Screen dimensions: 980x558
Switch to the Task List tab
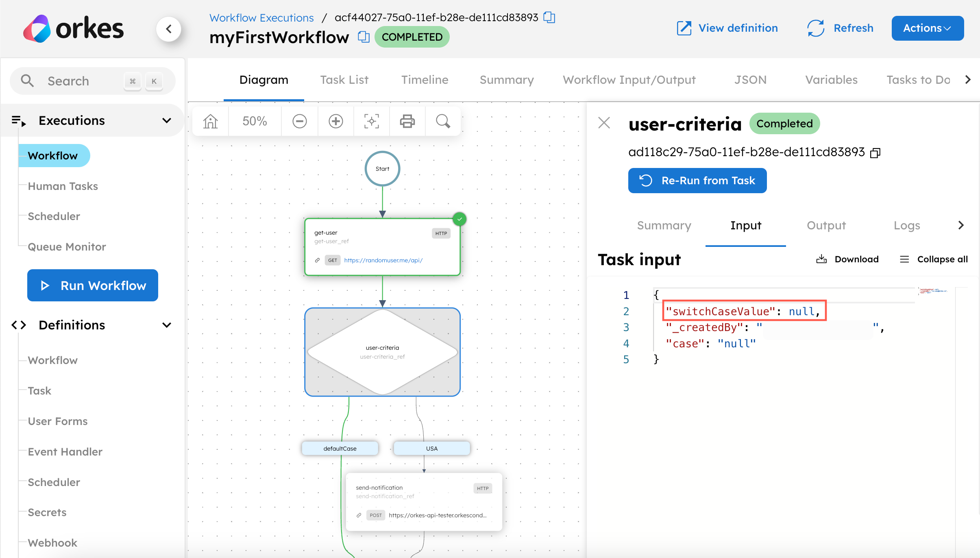click(x=344, y=80)
